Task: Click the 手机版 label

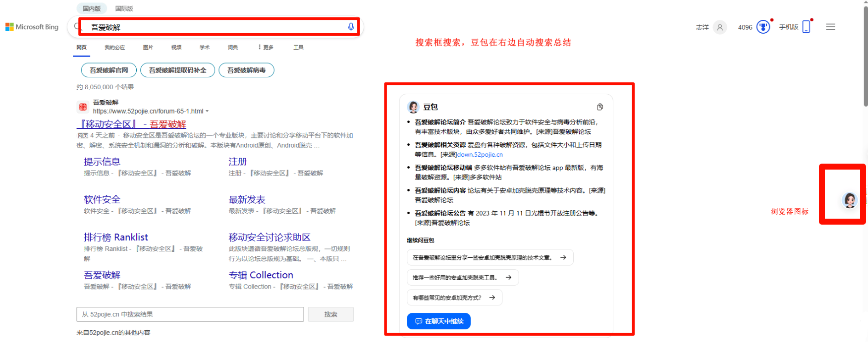Action: click(789, 27)
